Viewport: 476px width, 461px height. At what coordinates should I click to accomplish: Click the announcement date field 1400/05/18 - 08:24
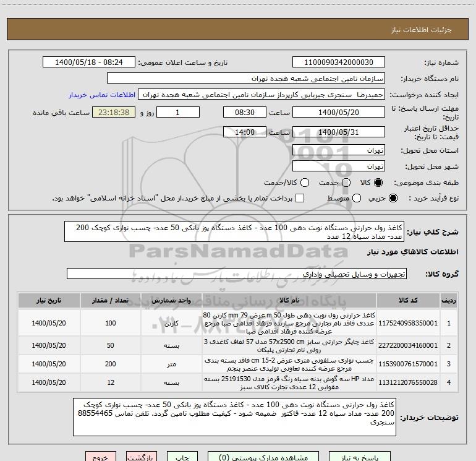point(89,62)
